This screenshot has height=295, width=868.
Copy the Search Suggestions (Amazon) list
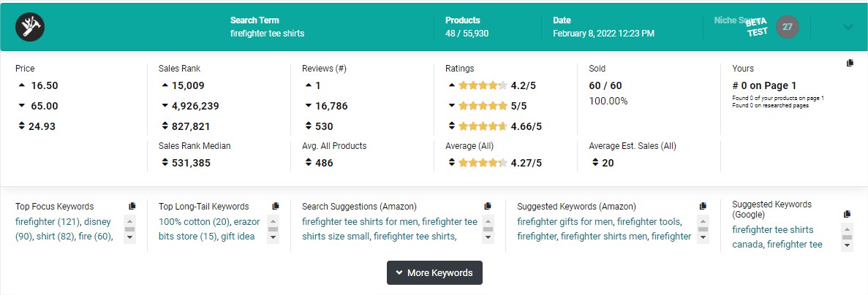coord(488,206)
